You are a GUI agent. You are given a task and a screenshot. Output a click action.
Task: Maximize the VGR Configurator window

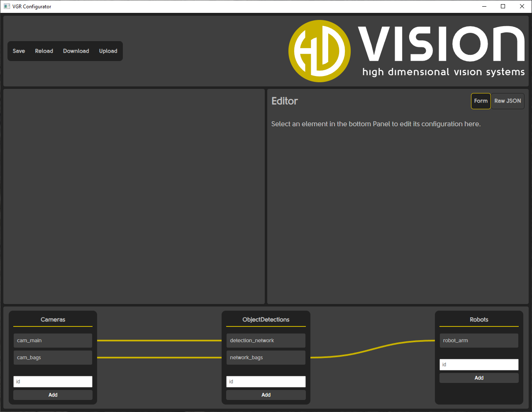click(x=503, y=6)
